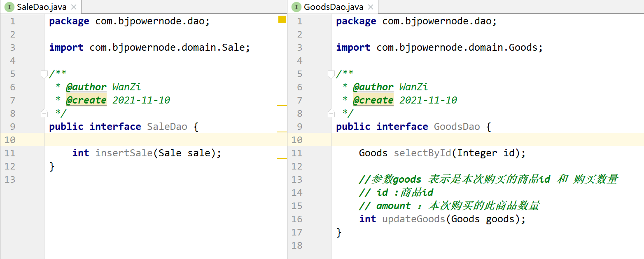The height and width of the screenshot is (259, 644).
Task: Collapse Javadoc at closing line in SaleDao.java
Action: pos(44,113)
